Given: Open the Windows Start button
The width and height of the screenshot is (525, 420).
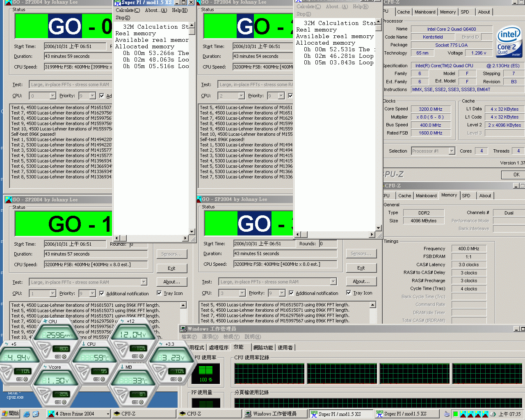Looking at the screenshot, I should tap(10, 413).
